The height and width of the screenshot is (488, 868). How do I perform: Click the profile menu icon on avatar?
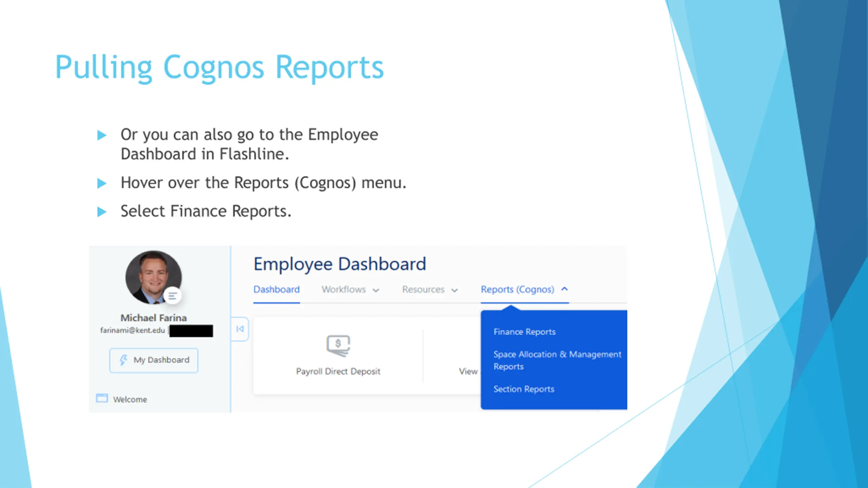pos(173,296)
